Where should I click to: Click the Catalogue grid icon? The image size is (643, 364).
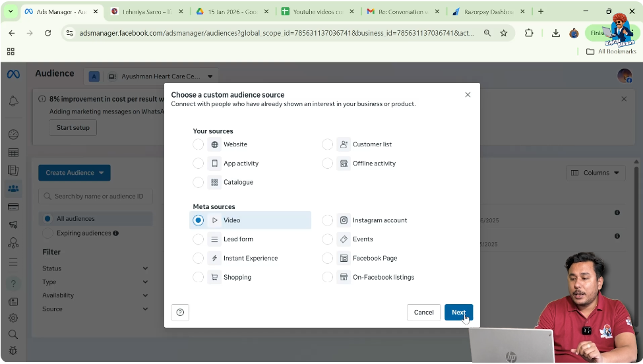(214, 182)
